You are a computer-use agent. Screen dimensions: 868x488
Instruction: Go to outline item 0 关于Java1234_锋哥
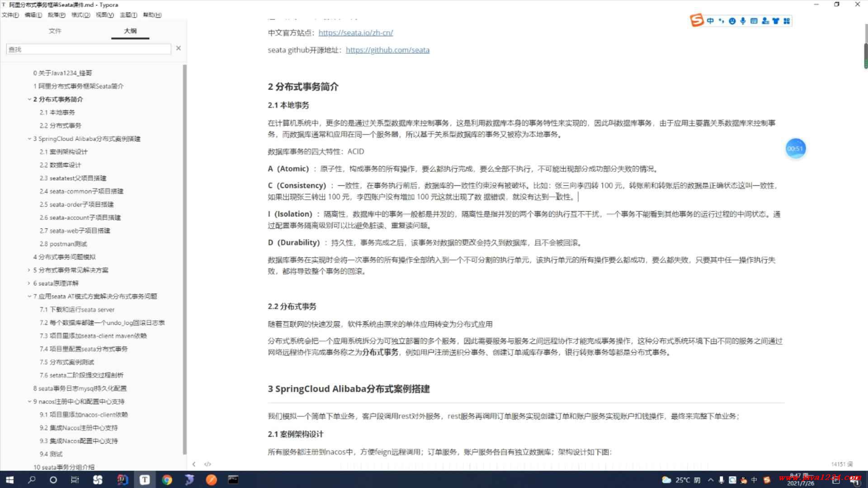(62, 73)
